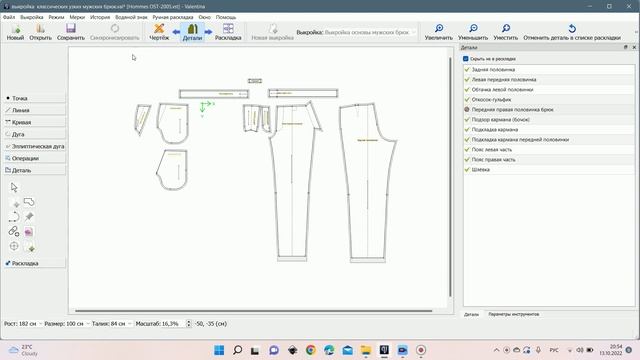Toggle layout checkmark for Подкладка кармана
The width and height of the screenshot is (640, 360).
(x=467, y=129)
